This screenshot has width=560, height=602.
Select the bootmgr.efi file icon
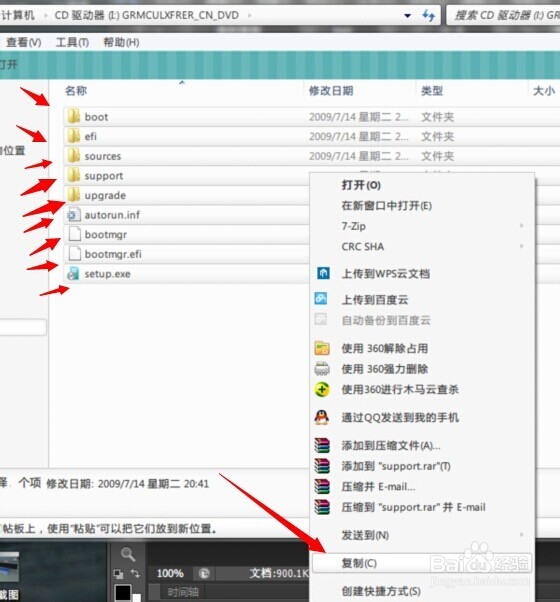pyautogui.click(x=74, y=254)
